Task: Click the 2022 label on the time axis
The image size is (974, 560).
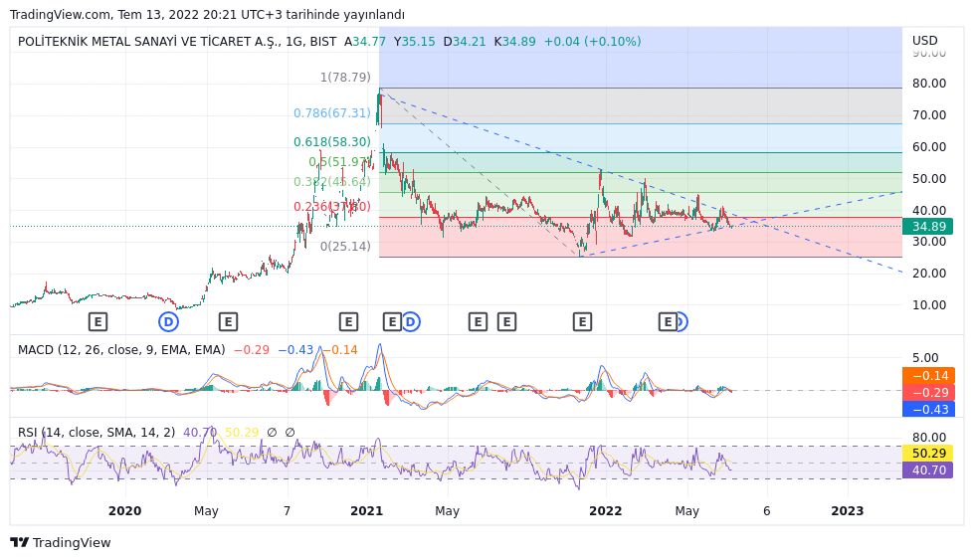Action: 606,511
